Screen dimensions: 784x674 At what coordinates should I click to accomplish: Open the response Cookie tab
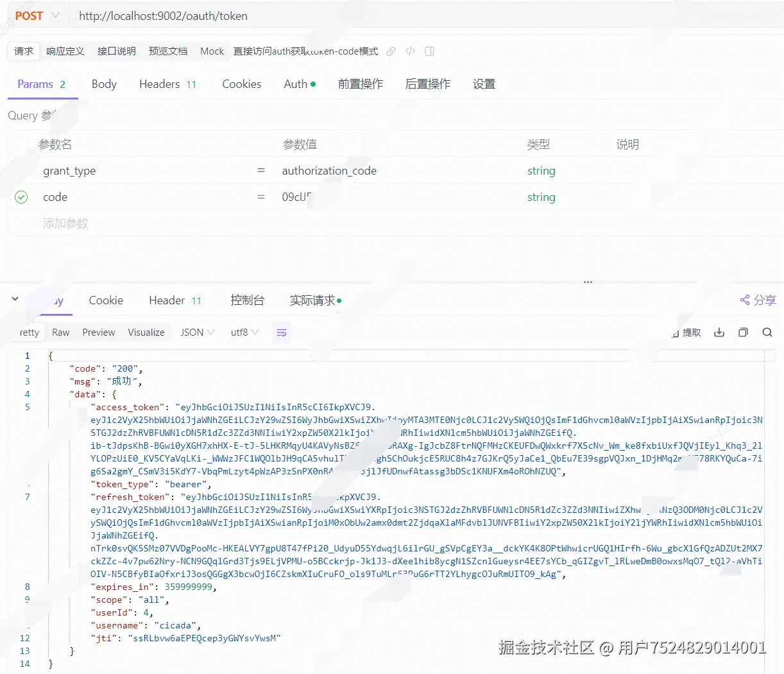click(x=106, y=300)
